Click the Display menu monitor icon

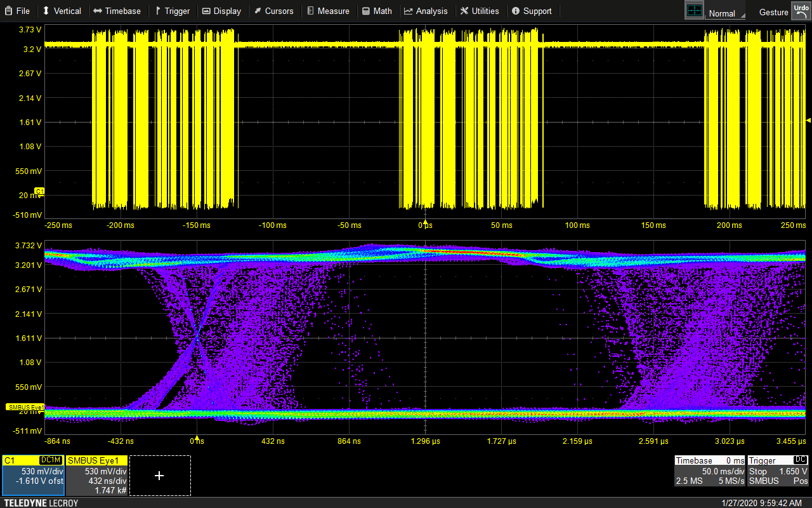(207, 11)
